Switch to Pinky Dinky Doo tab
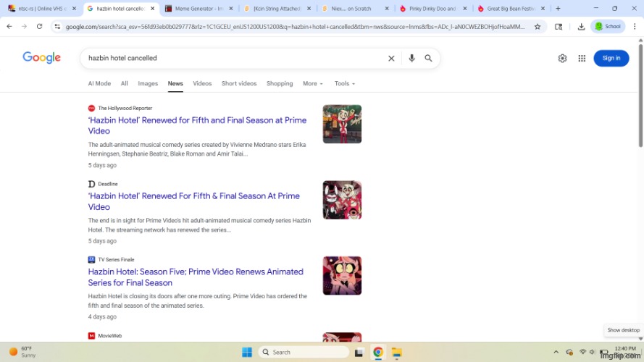Screen dimensions: 644x362 432,8
